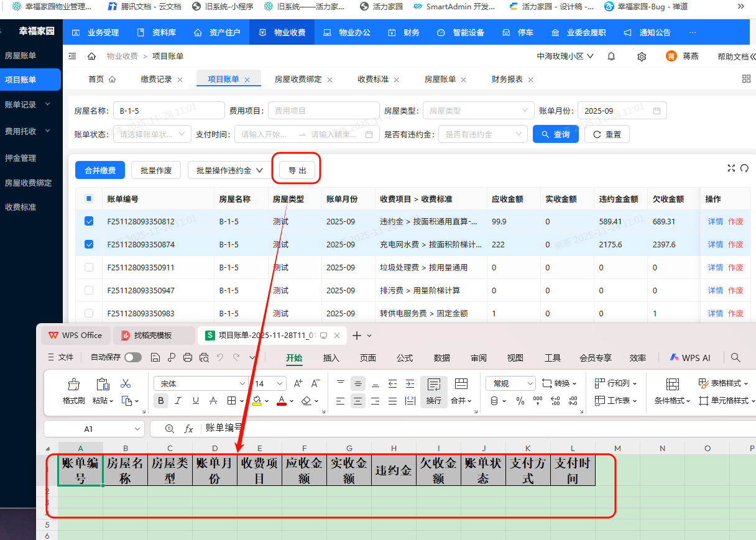
Task: Apply bold formatting in WPS toolbar
Action: (160, 401)
